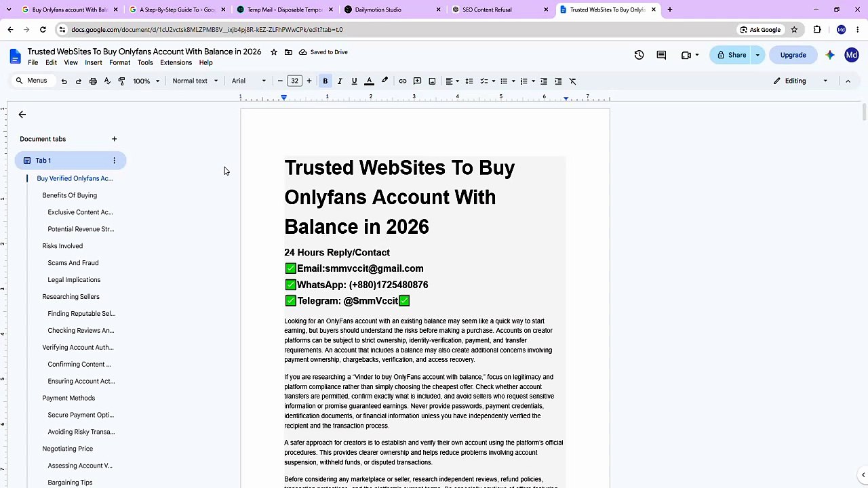Search the Menus box
The image size is (868, 488).
(32, 81)
